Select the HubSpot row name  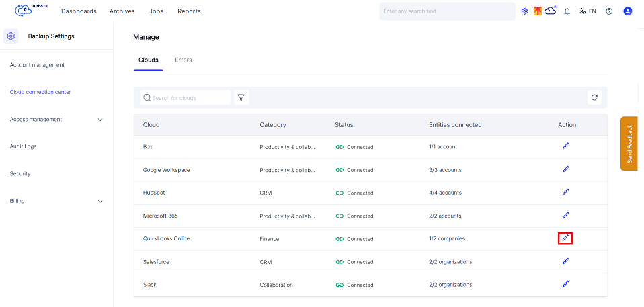[x=154, y=193]
